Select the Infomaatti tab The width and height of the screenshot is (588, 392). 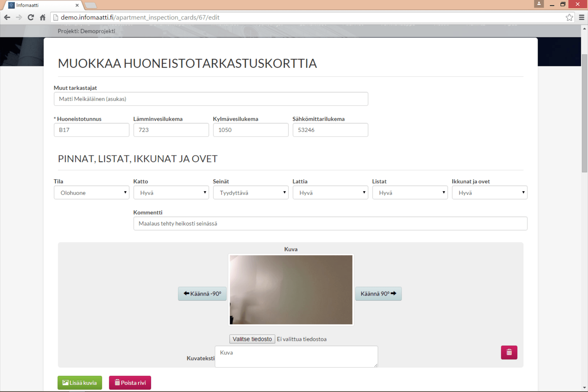coord(43,5)
